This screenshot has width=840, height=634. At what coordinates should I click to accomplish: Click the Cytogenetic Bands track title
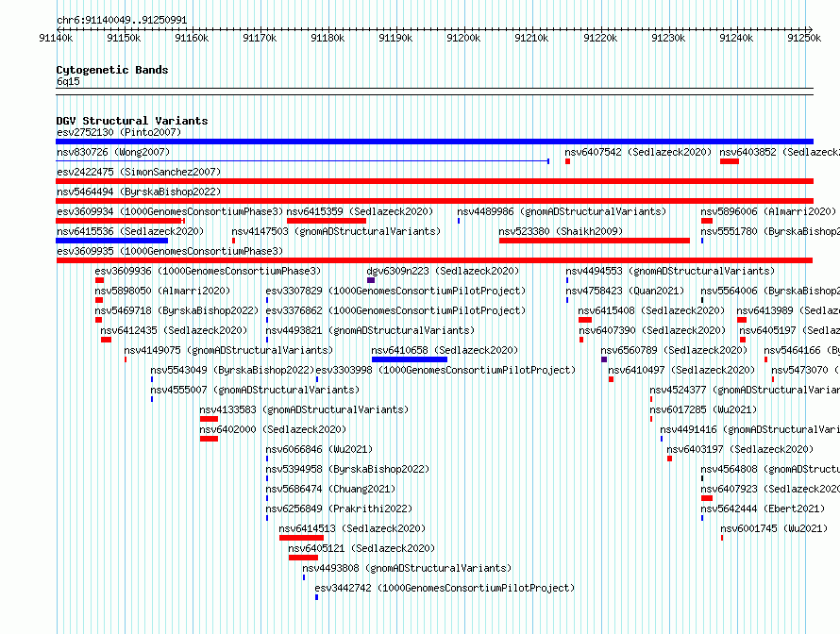(x=112, y=70)
